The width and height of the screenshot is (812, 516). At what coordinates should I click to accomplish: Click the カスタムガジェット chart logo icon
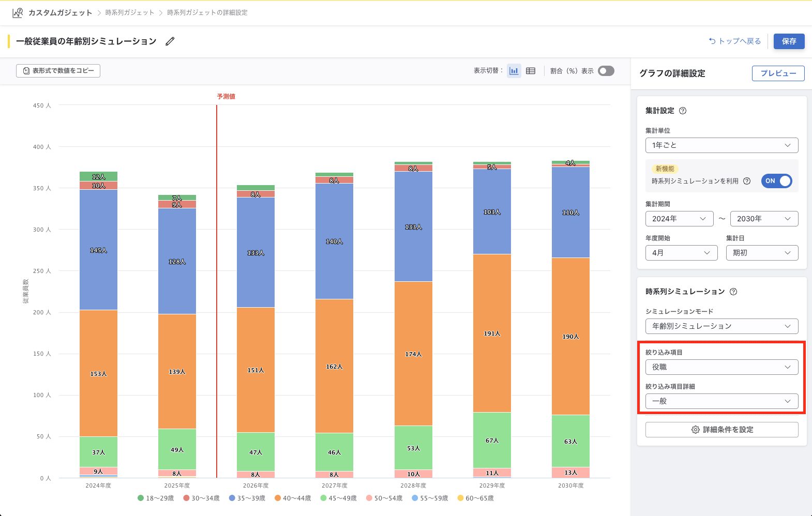pos(18,12)
